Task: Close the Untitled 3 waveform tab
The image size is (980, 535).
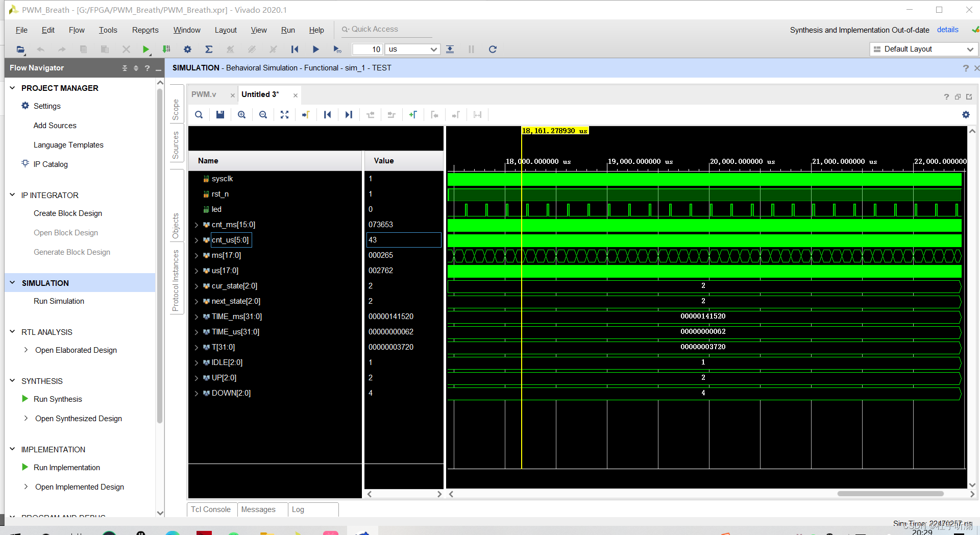Action: [x=295, y=95]
